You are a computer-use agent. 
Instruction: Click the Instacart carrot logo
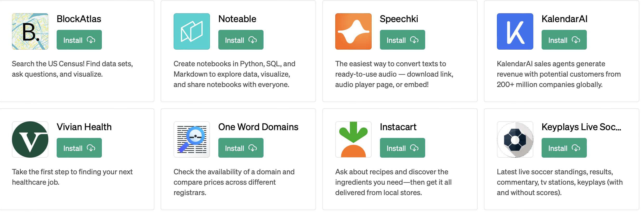pyautogui.click(x=353, y=139)
